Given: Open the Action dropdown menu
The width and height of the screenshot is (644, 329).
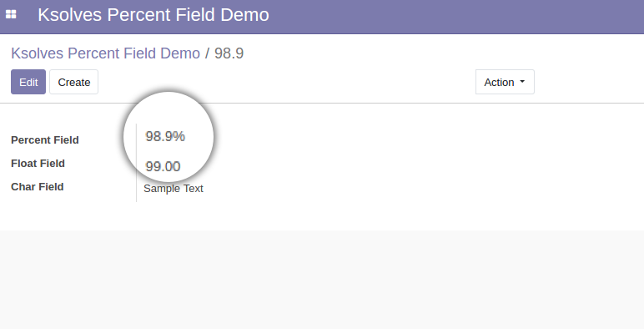Looking at the screenshot, I should (505, 82).
